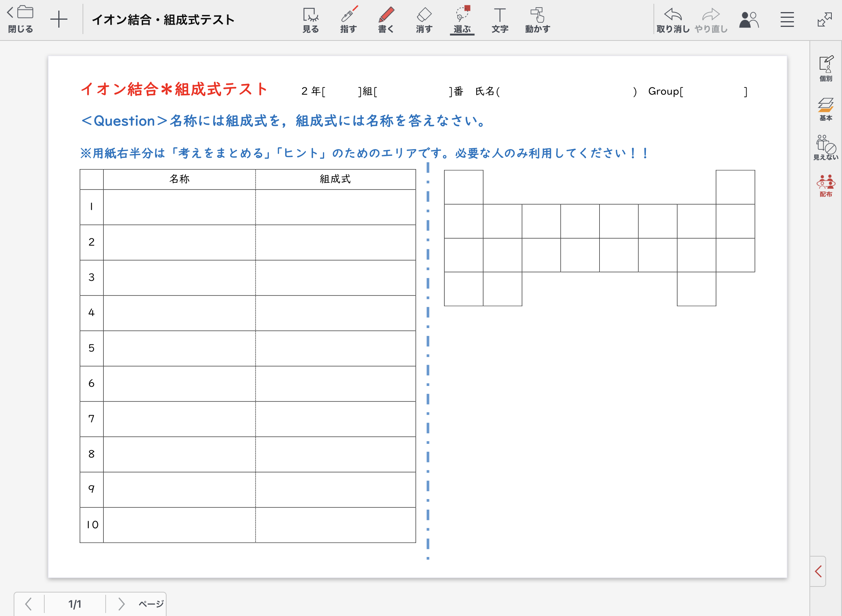
Task: Go to the next page arrow
Action: [x=121, y=604]
